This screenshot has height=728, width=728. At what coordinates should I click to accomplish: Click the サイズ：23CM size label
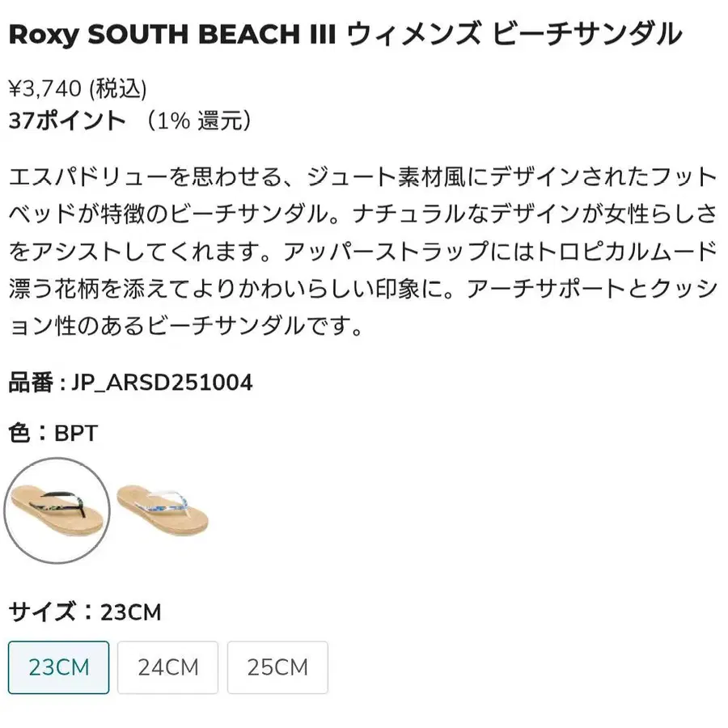tap(85, 612)
